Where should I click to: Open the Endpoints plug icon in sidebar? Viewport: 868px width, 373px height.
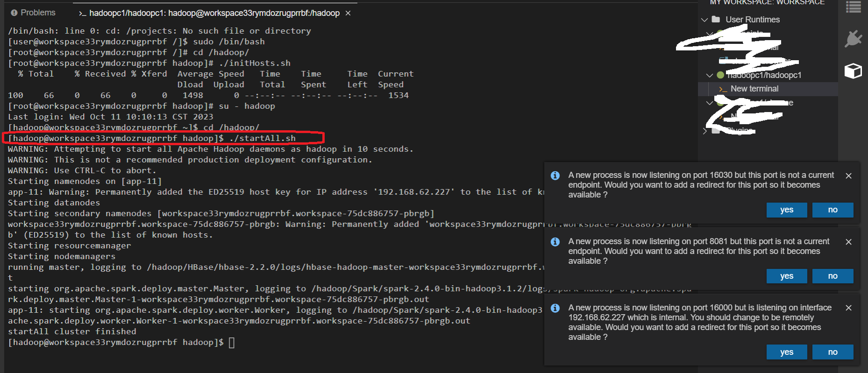point(853,38)
